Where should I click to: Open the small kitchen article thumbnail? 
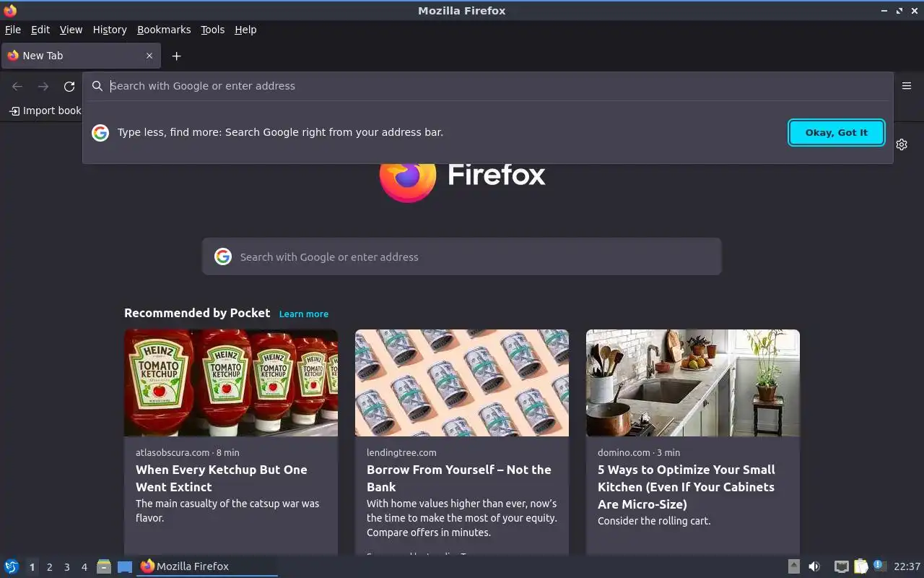tap(693, 383)
